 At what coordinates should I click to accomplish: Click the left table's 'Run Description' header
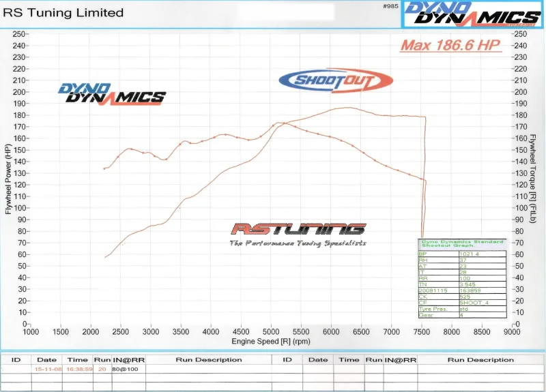[209, 360]
